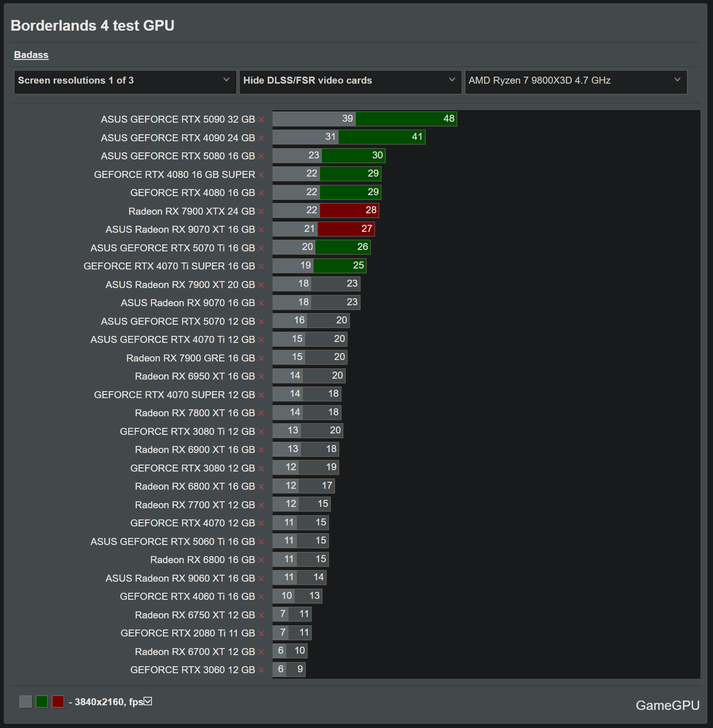
Task: Remove Radeon RX 7700 XT 12 GB row
Action: click(x=262, y=505)
